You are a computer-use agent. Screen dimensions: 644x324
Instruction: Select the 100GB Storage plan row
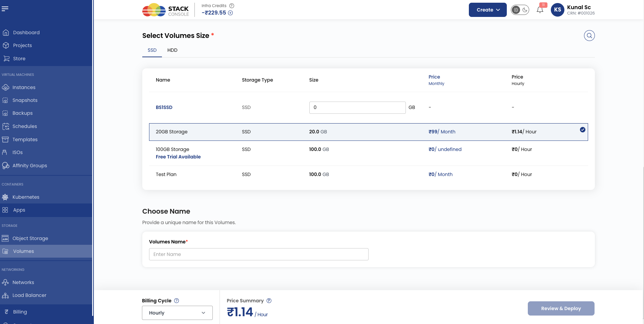click(369, 153)
